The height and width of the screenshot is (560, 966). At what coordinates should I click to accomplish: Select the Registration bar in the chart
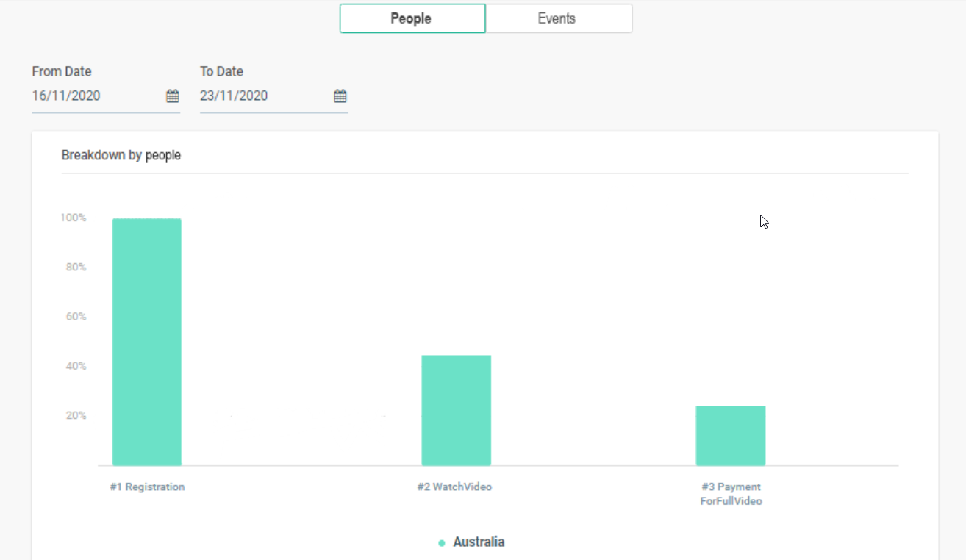(x=146, y=342)
